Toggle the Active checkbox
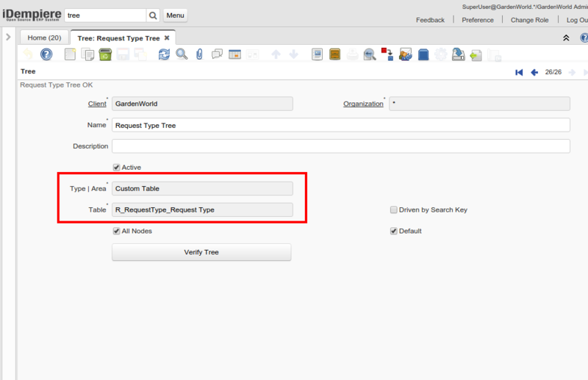 116,168
